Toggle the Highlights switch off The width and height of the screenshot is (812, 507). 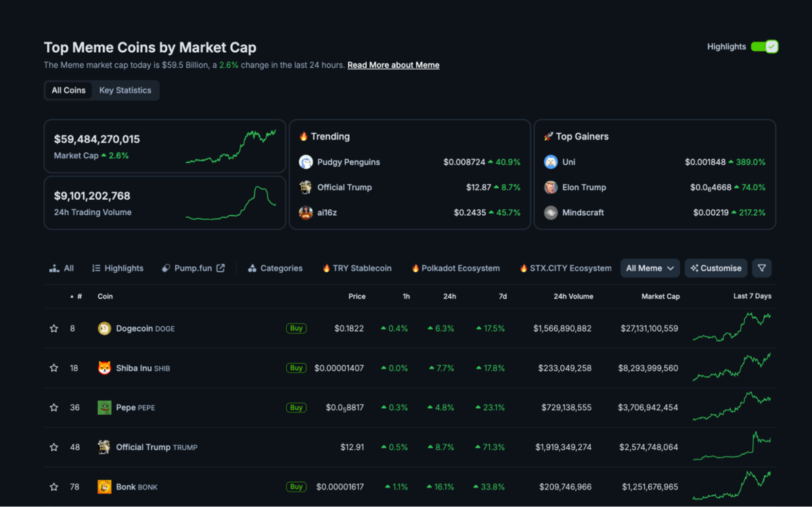(x=765, y=47)
